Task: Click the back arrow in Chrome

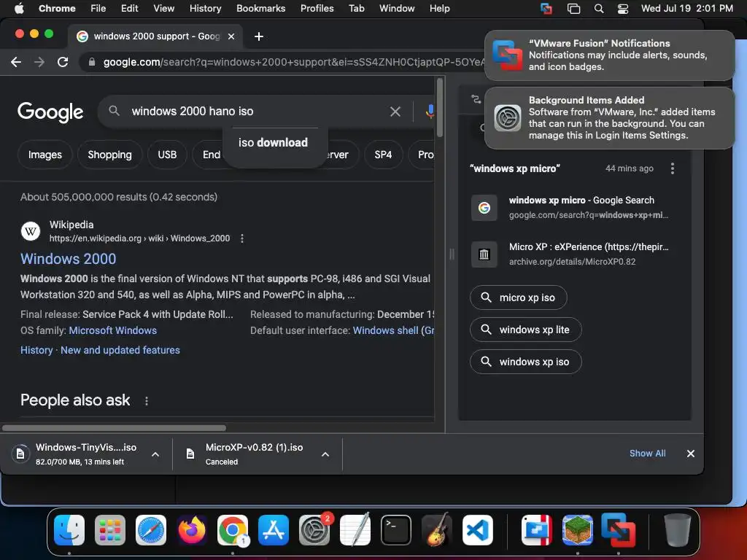Action: coord(16,62)
